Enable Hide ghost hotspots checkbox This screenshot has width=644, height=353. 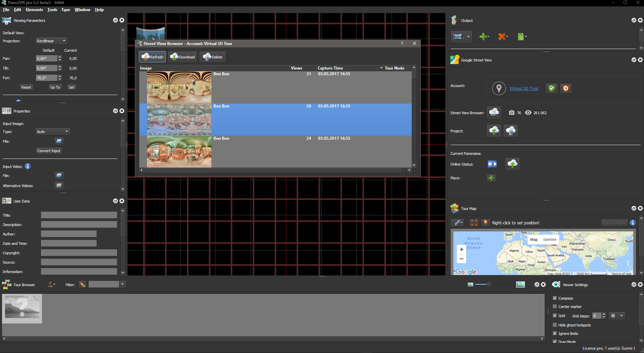tap(555, 325)
